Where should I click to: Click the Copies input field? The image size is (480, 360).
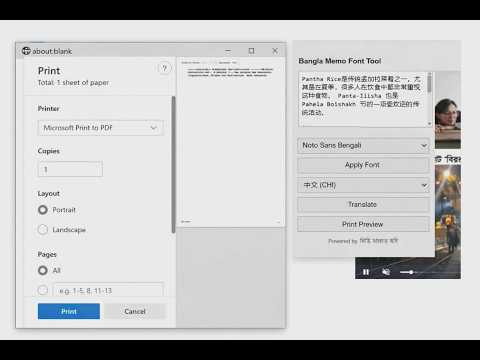click(70, 169)
